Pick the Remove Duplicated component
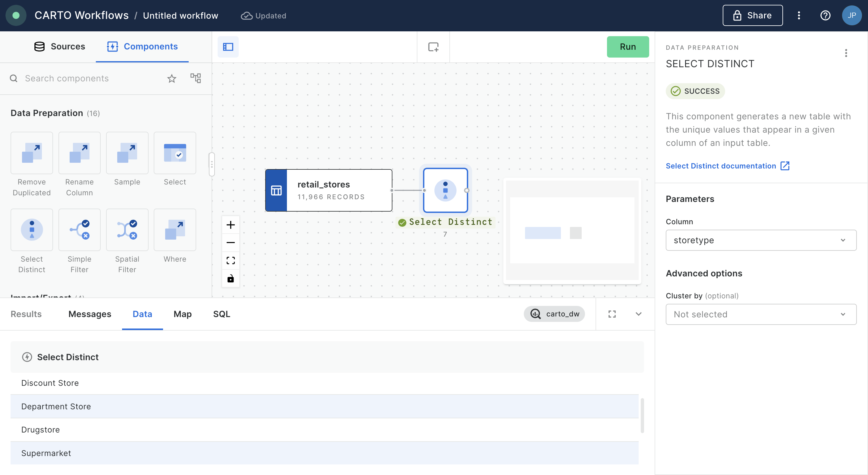868x475 pixels. (x=32, y=153)
